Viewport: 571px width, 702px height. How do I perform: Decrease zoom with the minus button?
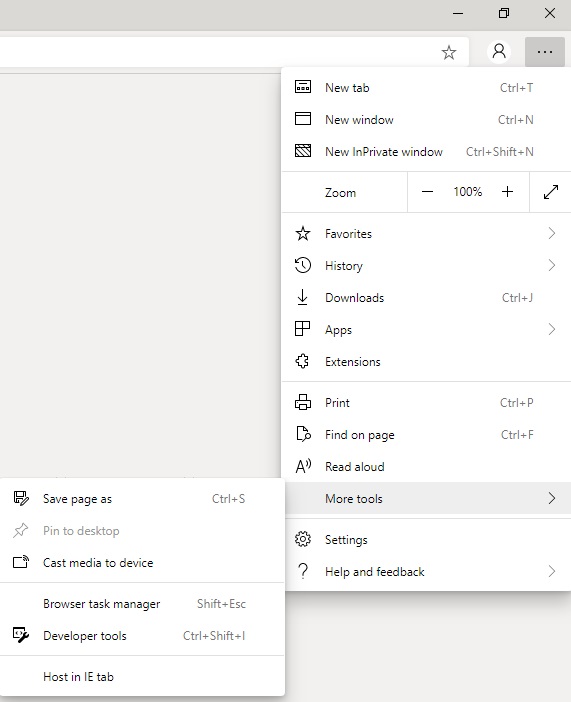click(x=427, y=192)
